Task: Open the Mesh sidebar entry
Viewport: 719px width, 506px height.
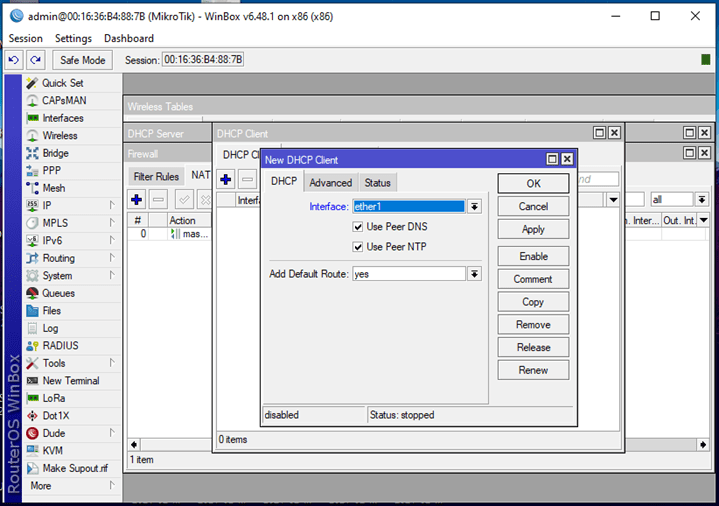Action: point(54,188)
